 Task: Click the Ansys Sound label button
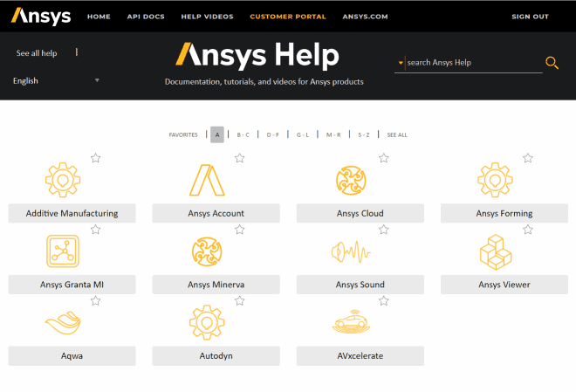pos(360,285)
